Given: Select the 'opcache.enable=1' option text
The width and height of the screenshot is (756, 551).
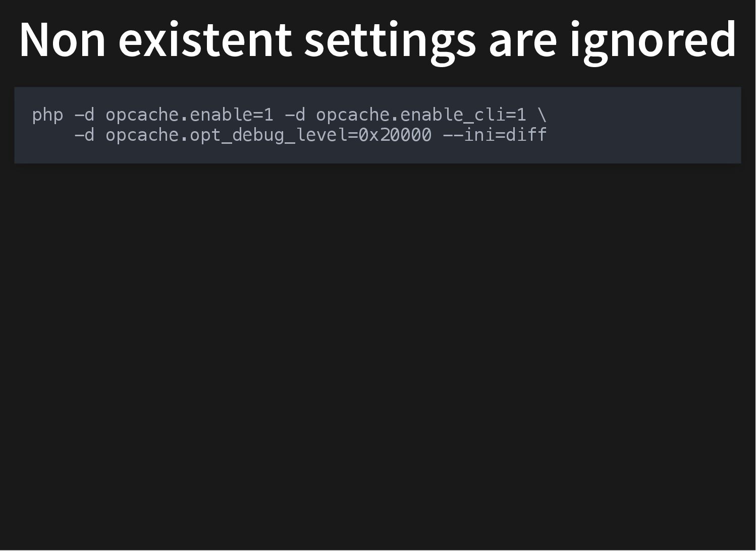Looking at the screenshot, I should (x=189, y=116).
